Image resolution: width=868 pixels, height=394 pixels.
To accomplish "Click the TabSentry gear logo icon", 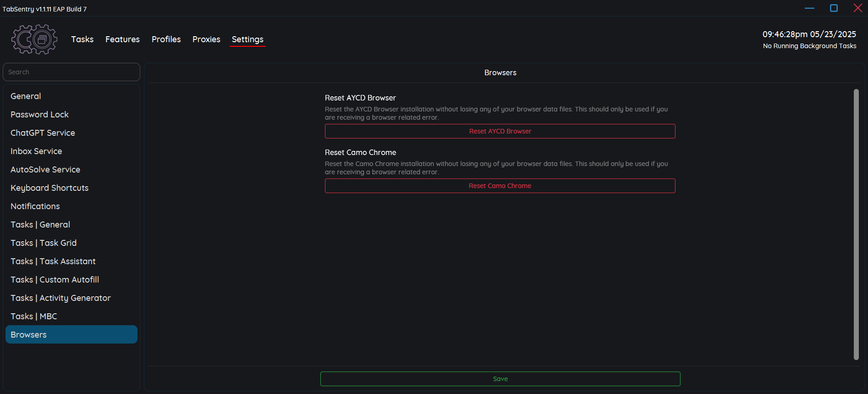I will tap(34, 39).
